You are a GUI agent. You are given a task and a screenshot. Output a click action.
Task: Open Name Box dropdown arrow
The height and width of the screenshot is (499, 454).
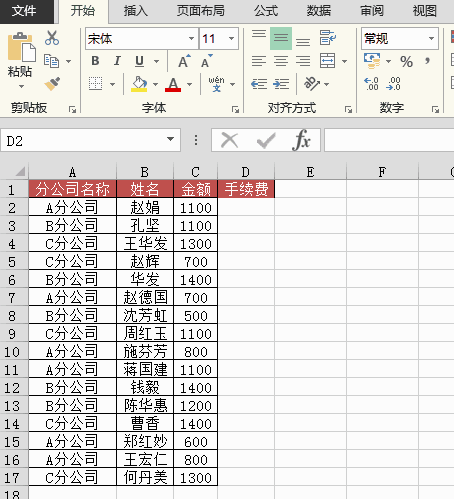[170, 139]
